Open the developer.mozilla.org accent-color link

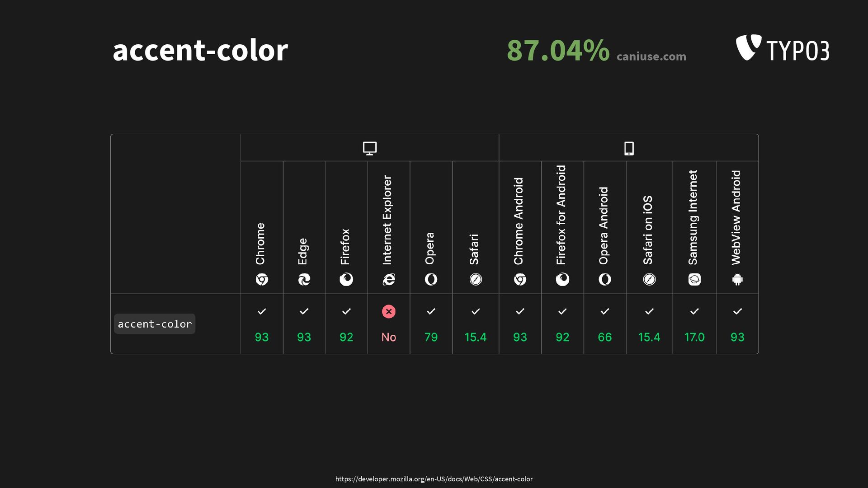click(x=434, y=479)
